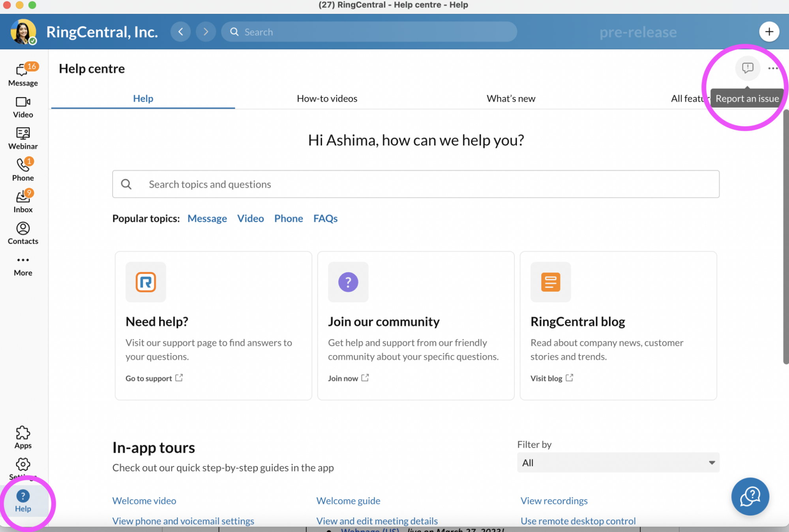Switch to the How-to videos tab
This screenshot has height=532, width=789.
(x=327, y=98)
